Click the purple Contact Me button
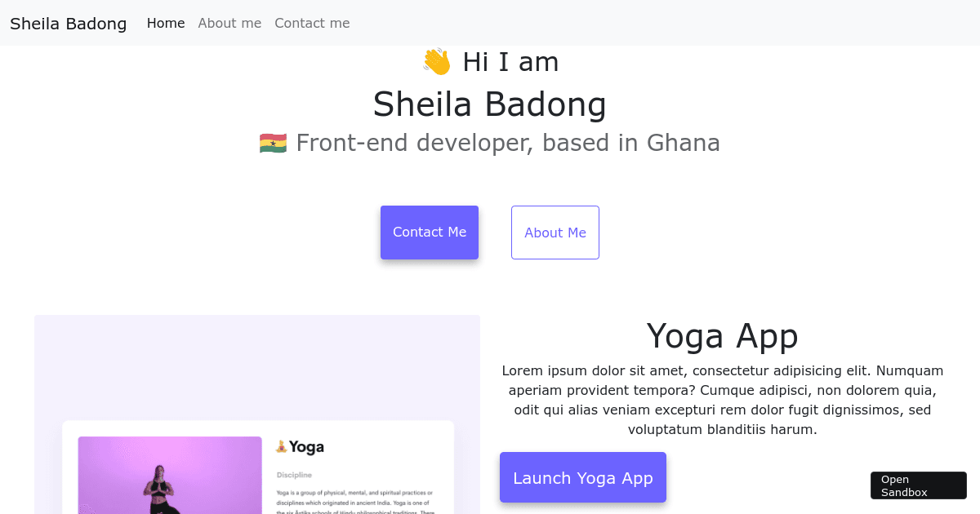 click(429, 232)
